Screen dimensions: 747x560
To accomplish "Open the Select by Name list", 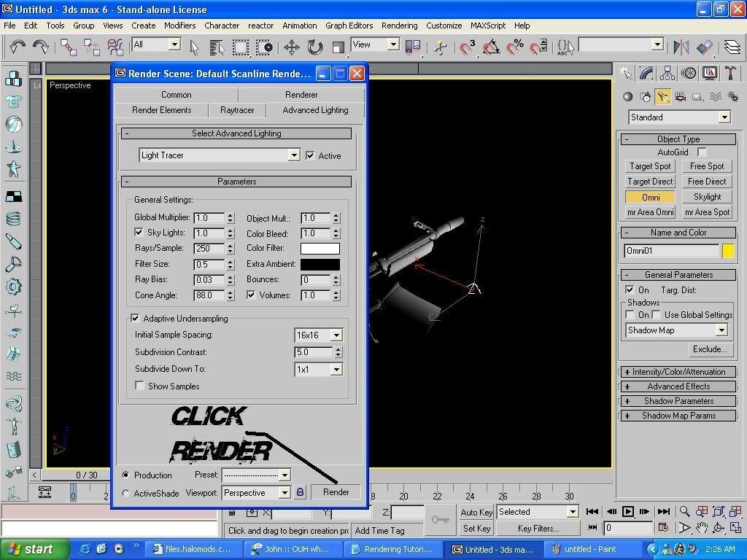I will [217, 47].
